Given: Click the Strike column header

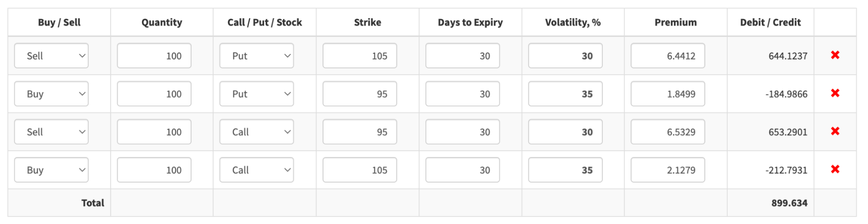Looking at the screenshot, I should (367, 22).
